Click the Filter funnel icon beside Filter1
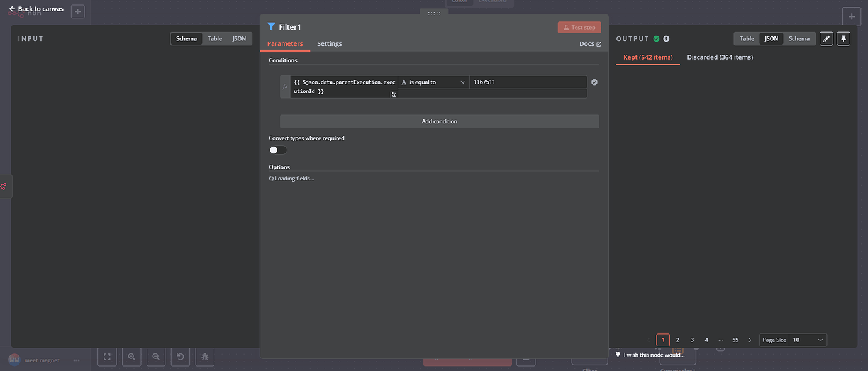Viewport: 868px width, 371px height. 271,26
